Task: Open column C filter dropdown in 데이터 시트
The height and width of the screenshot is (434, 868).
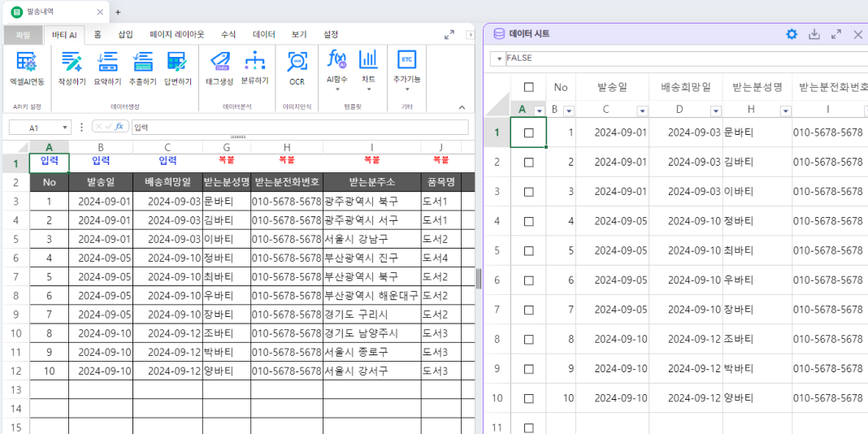Action: (x=642, y=111)
